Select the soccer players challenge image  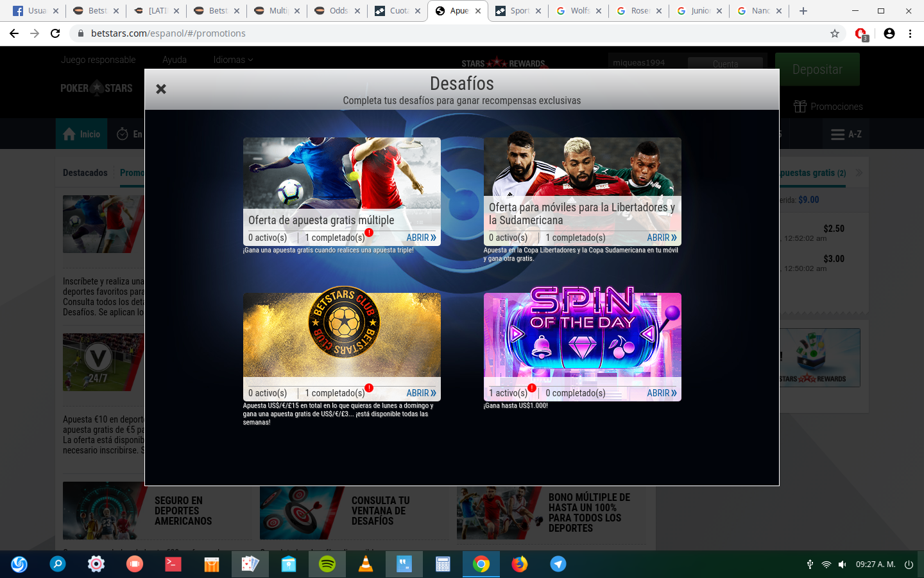[x=341, y=173]
